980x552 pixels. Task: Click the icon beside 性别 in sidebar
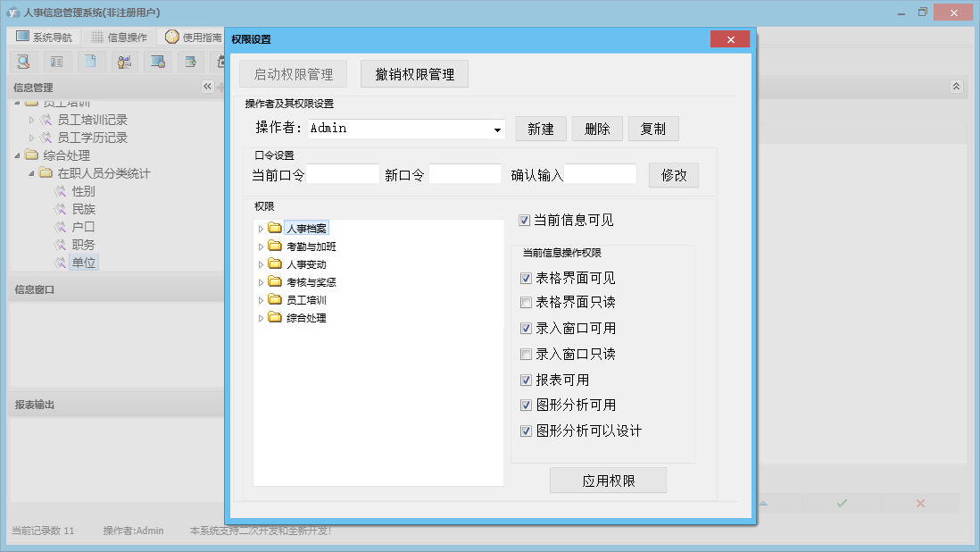(x=60, y=191)
